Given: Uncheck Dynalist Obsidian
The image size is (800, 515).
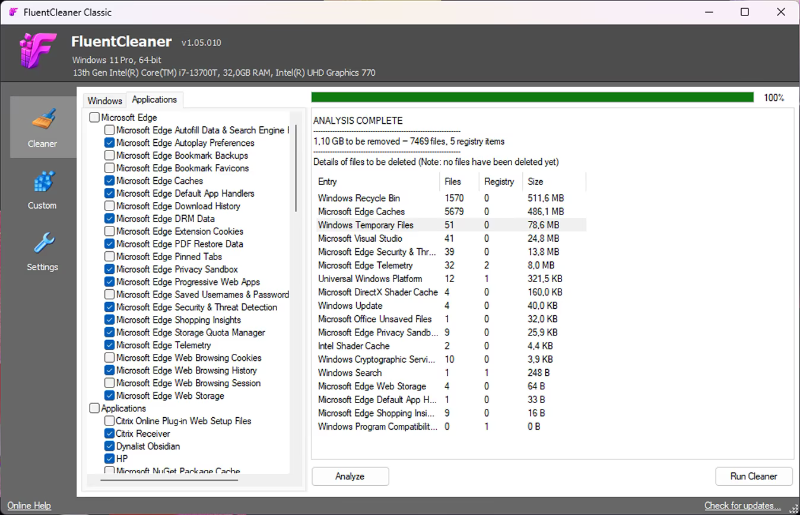Looking at the screenshot, I should (109, 446).
